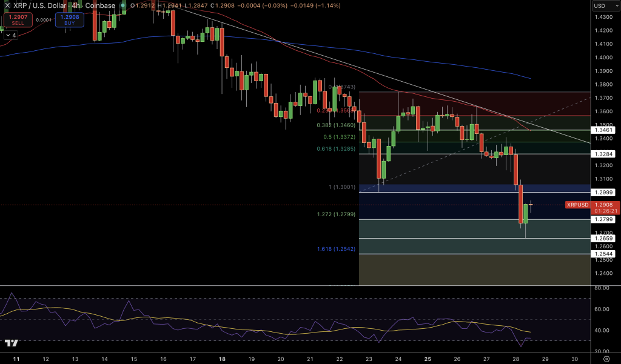
Task: Expand the collapsed indicators legend showing 4
Action: (11, 36)
